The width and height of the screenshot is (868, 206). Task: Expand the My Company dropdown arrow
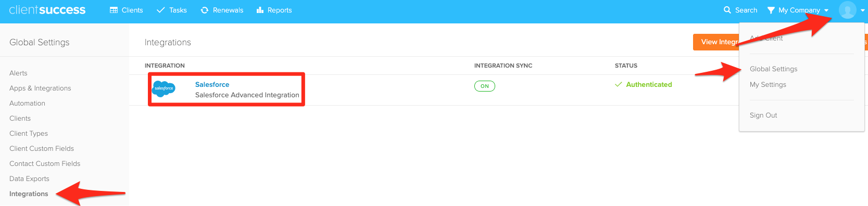[x=826, y=10]
